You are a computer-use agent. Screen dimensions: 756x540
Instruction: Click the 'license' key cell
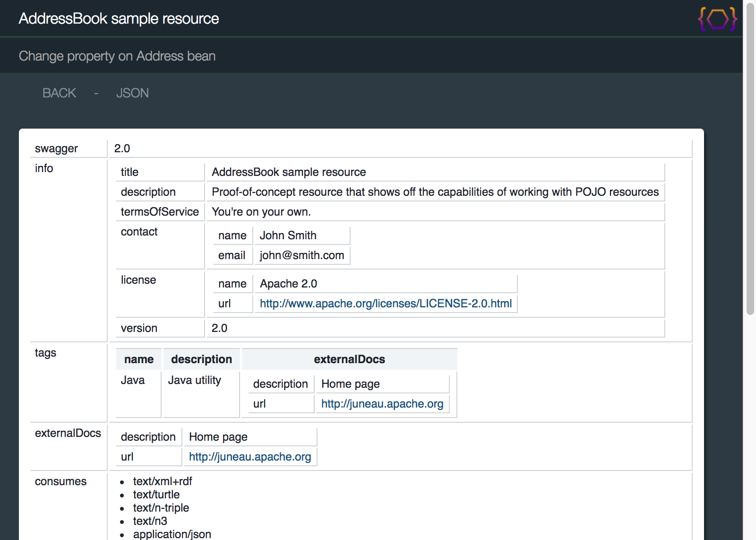(160, 294)
